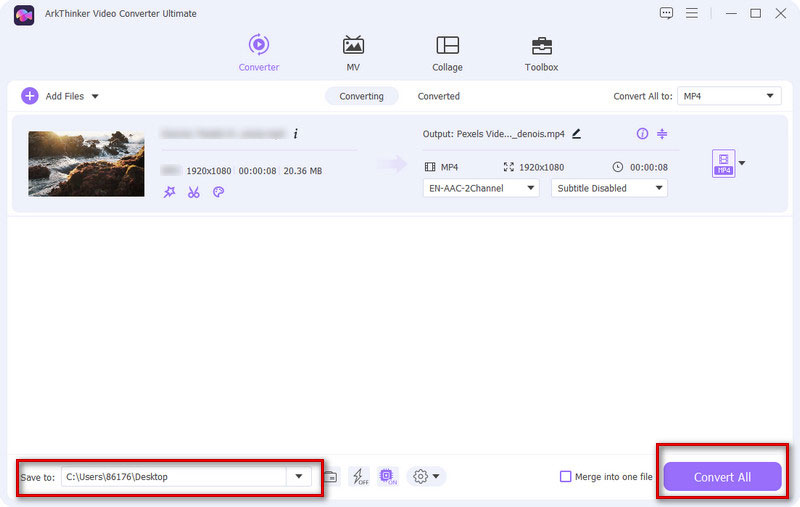Open the magic wand edit tool
This screenshot has height=507, width=800.
pyautogui.click(x=169, y=192)
